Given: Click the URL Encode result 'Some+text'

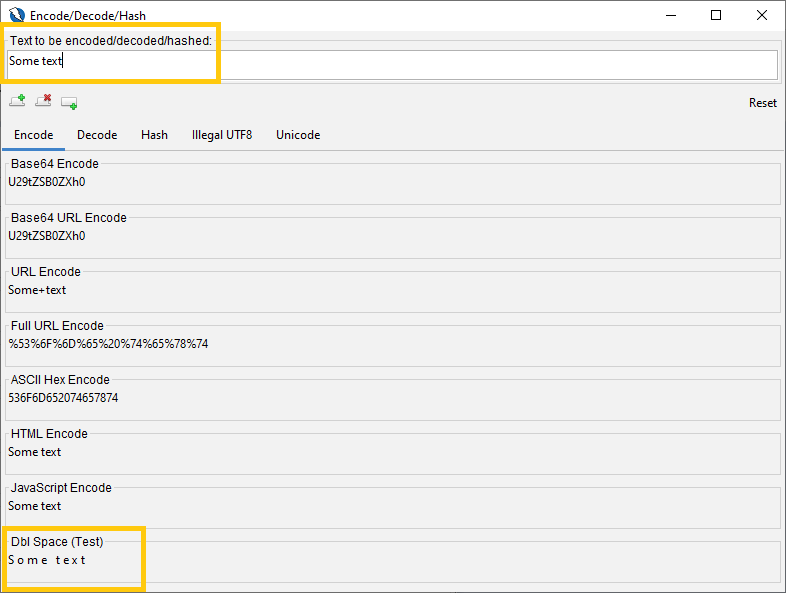Looking at the screenshot, I should pyautogui.click(x=37, y=290).
